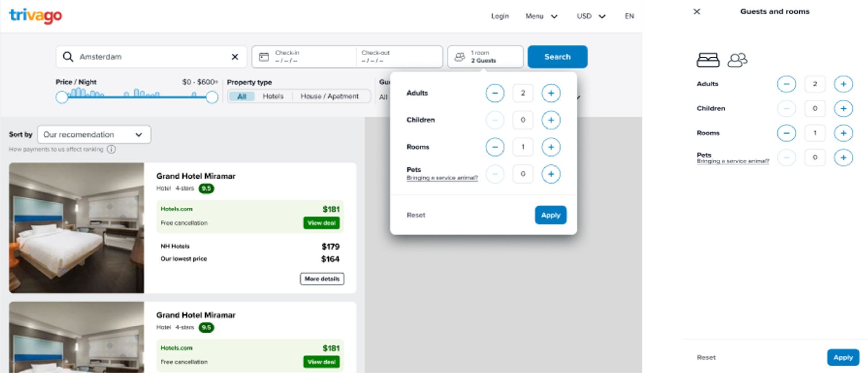Click Login in the header
This screenshot has width=868, height=373.
tap(500, 16)
